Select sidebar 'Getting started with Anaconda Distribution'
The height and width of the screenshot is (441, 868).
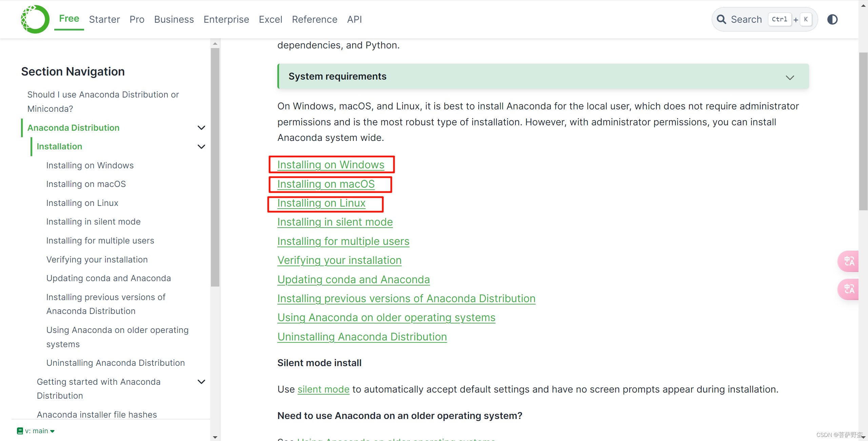click(99, 388)
